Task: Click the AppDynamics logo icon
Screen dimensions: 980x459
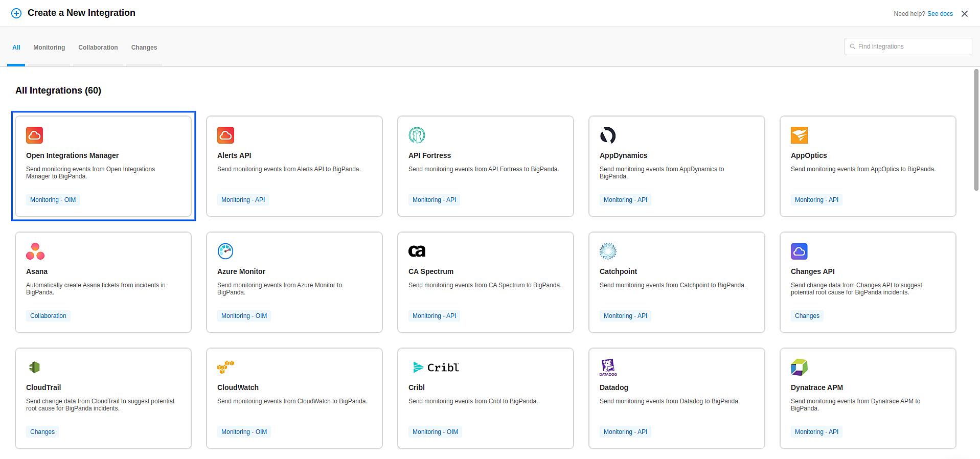Action: [608, 135]
